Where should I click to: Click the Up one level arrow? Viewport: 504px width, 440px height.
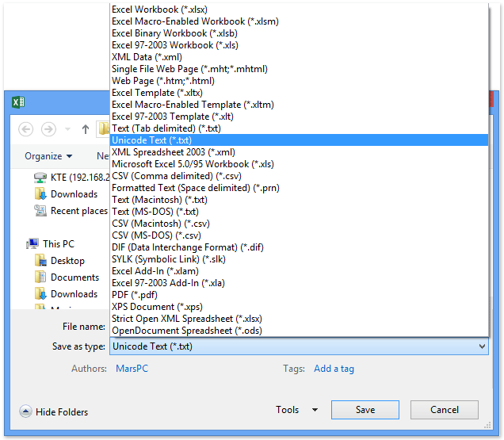(x=85, y=129)
